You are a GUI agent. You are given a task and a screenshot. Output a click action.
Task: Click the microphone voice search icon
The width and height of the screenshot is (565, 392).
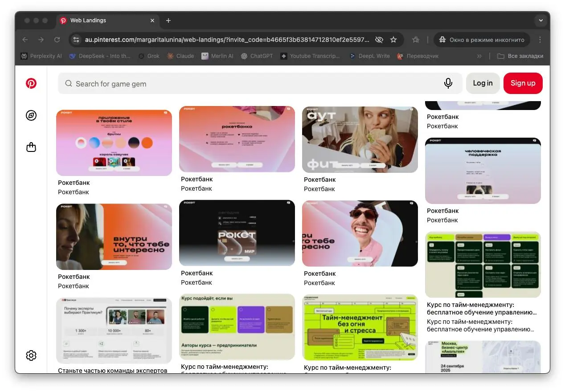(x=448, y=83)
